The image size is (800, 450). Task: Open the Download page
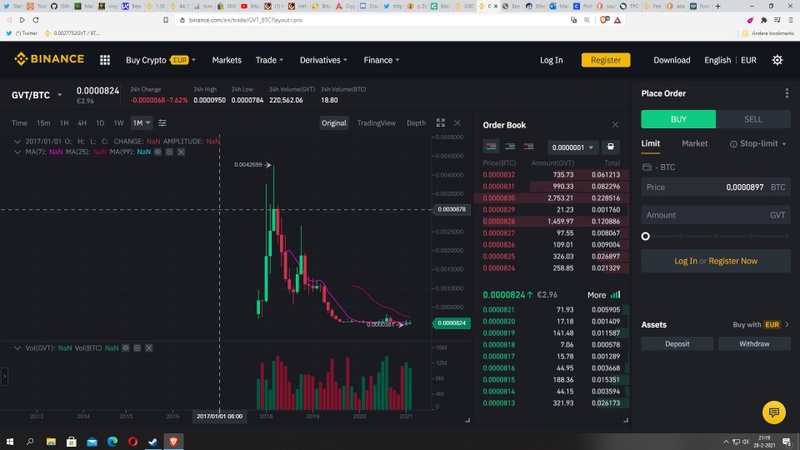[671, 60]
